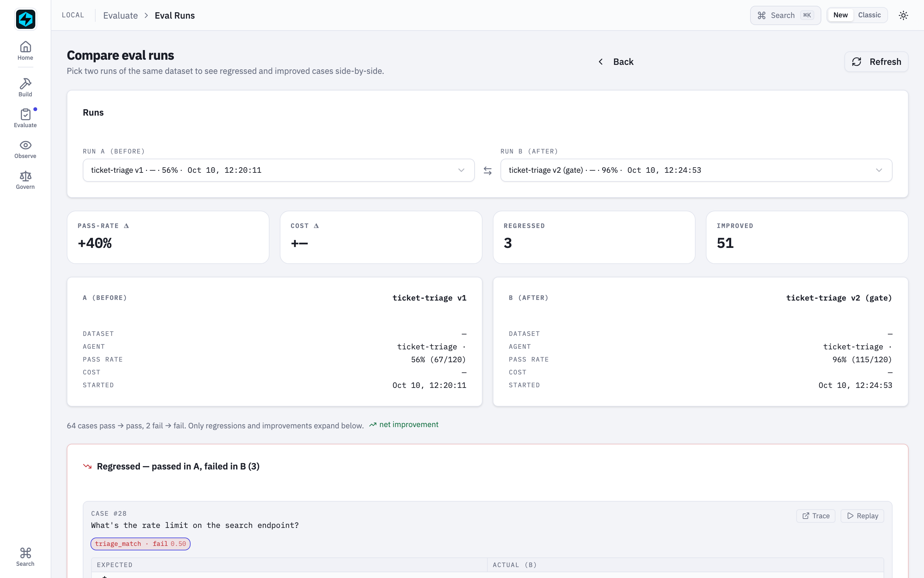This screenshot has width=924, height=578.
Task: Swap Run A and Run B
Action: 488,171
